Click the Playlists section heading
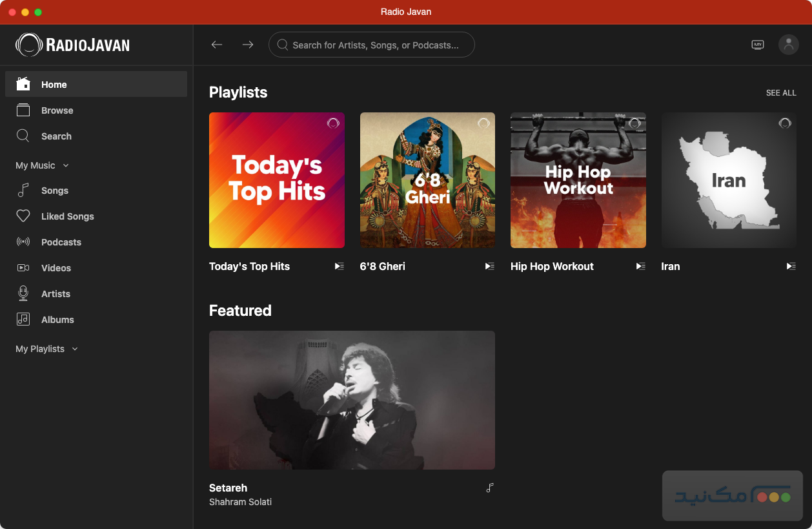812x529 pixels. (x=238, y=92)
